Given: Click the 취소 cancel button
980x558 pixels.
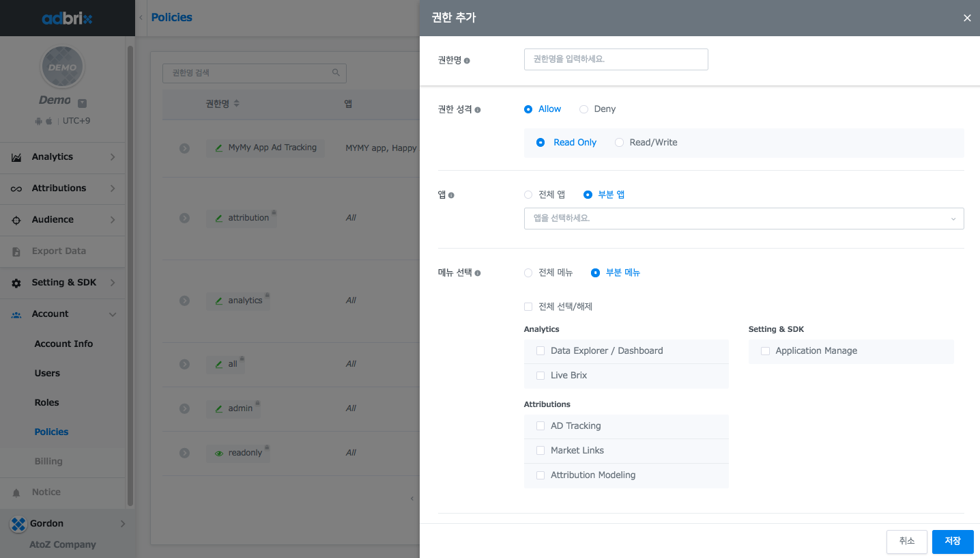Looking at the screenshot, I should point(906,541).
